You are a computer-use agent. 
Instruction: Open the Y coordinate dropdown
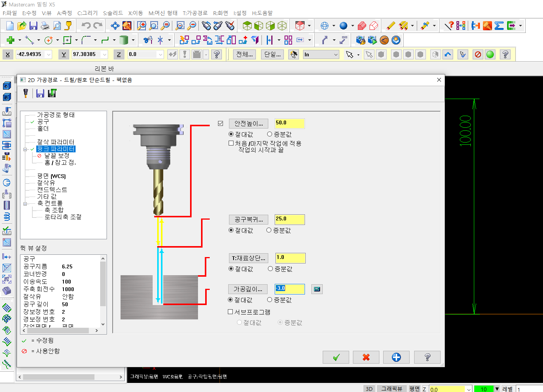(105, 54)
